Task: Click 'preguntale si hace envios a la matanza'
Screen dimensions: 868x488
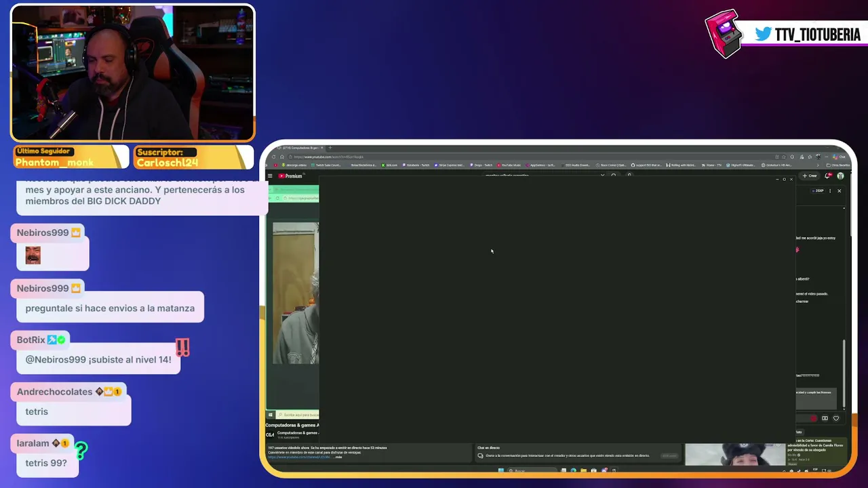Action: click(110, 308)
